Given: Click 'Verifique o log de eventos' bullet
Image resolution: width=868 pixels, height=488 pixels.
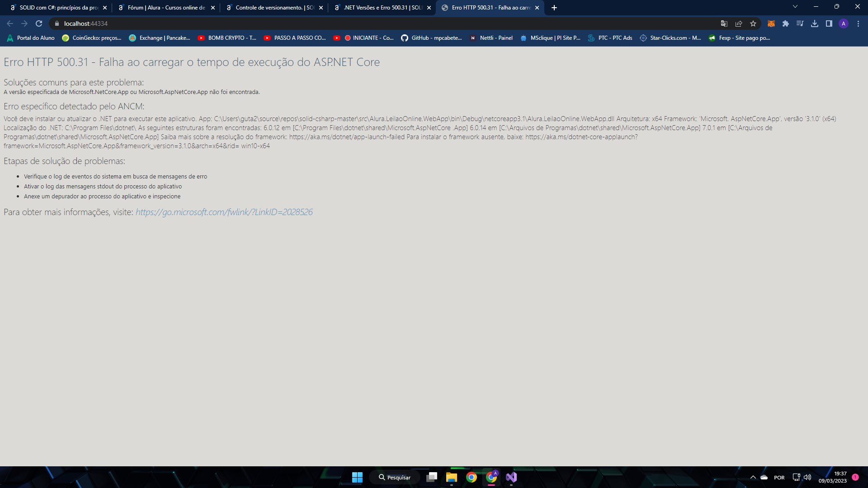Looking at the screenshot, I should [115, 177].
